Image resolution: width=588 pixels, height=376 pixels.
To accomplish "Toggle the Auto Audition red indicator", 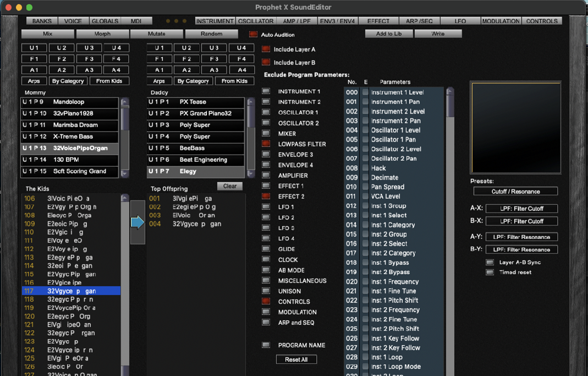I will click(x=253, y=34).
